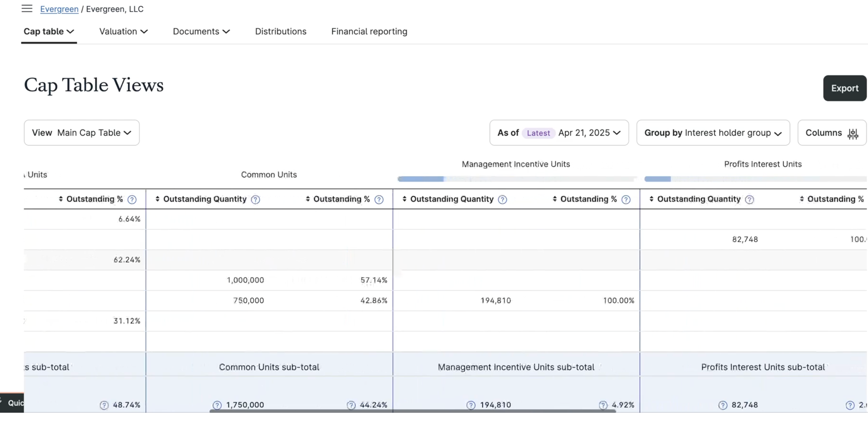
Task: Open the Group by Interest holder group dropdown
Action: [x=713, y=133]
